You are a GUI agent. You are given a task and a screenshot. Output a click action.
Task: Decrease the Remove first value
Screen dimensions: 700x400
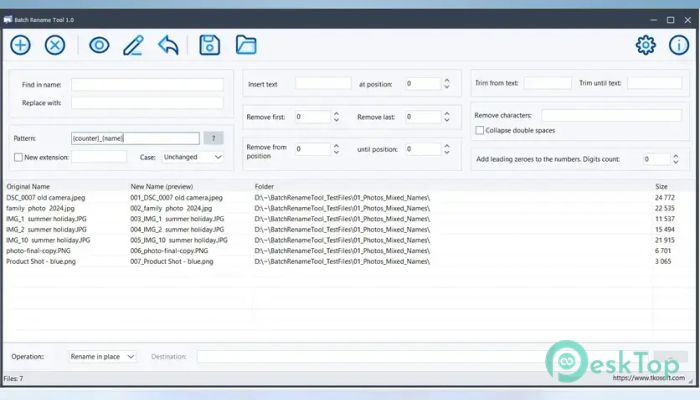click(337, 120)
